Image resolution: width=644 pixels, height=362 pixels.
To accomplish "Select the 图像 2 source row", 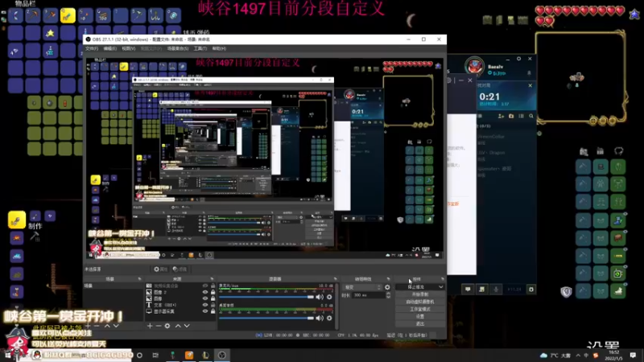I will click(x=180, y=292).
